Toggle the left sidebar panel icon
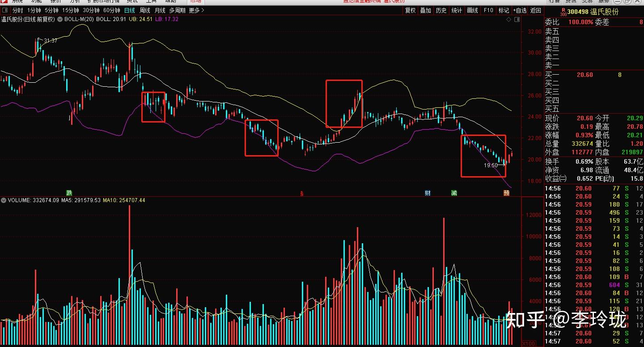 click(x=4, y=10)
